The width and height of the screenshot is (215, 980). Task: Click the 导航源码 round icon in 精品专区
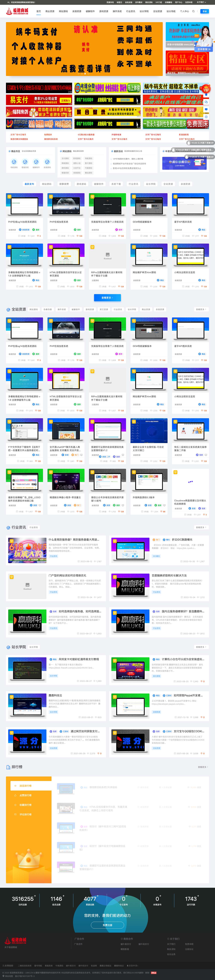coord(14,162)
